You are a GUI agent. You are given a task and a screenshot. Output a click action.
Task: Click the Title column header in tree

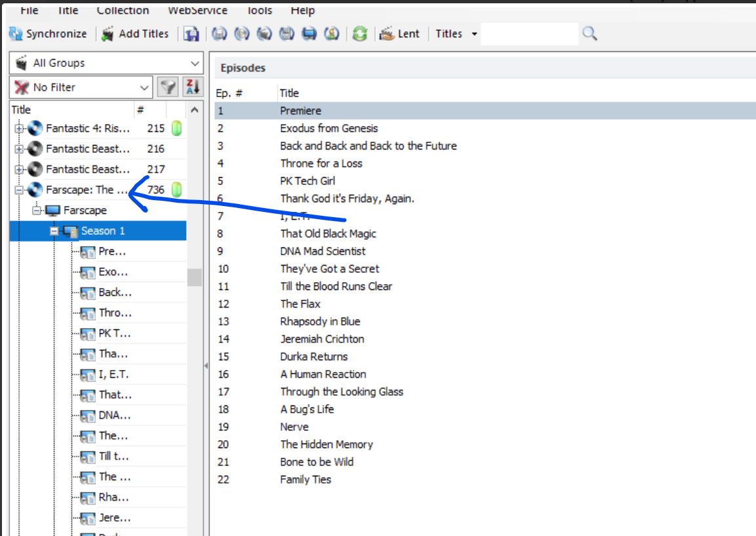pos(71,110)
